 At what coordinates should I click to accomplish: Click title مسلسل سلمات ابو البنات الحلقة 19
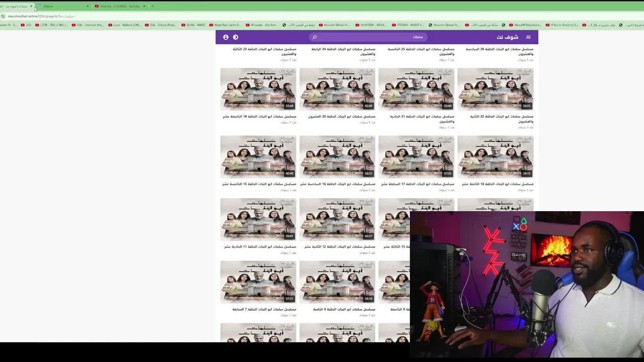[260, 117]
